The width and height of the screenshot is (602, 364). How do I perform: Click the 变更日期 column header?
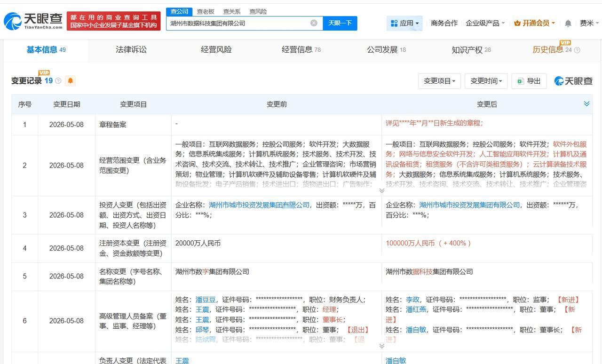click(66, 104)
